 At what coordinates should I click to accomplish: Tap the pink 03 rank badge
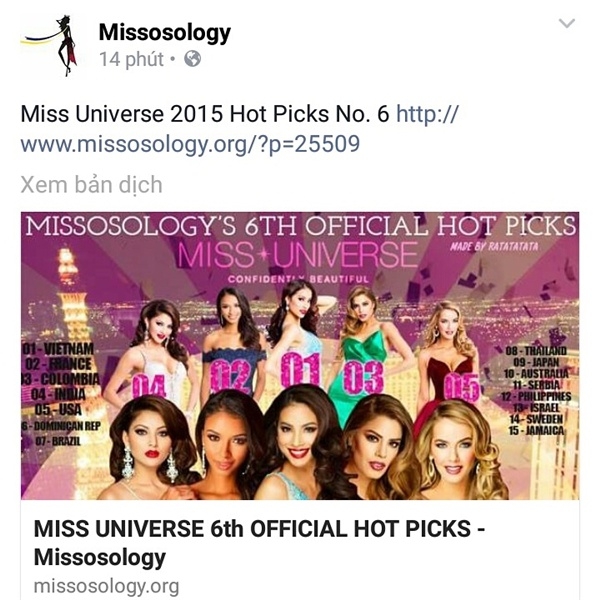[x=364, y=377]
